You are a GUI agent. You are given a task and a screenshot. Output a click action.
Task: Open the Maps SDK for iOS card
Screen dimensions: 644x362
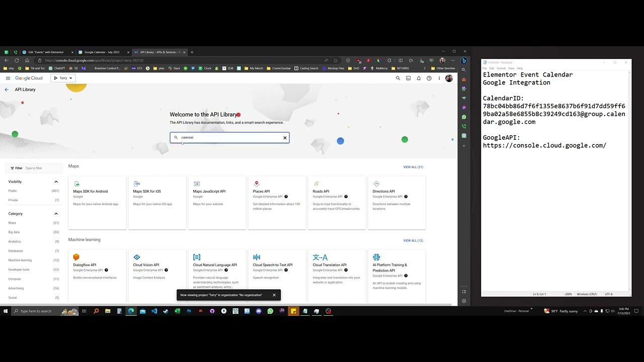(157, 203)
